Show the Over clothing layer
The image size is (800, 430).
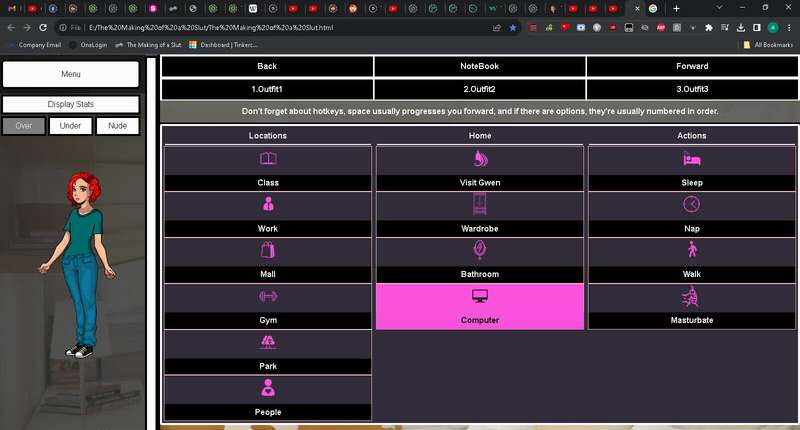pos(23,125)
